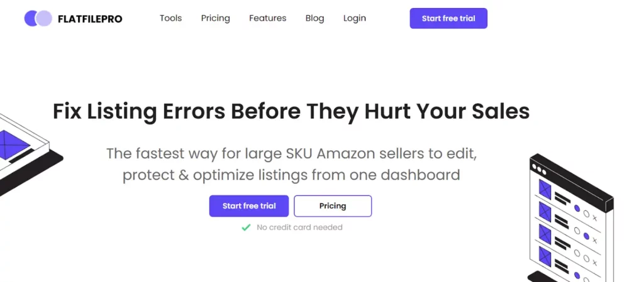The height and width of the screenshot is (282, 644).
Task: Open the Tools navigation menu
Action: (171, 18)
